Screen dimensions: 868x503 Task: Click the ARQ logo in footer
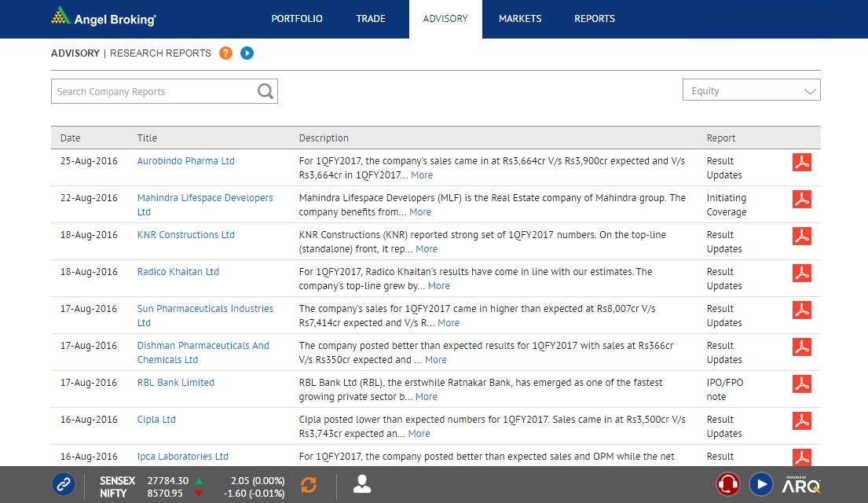click(800, 484)
